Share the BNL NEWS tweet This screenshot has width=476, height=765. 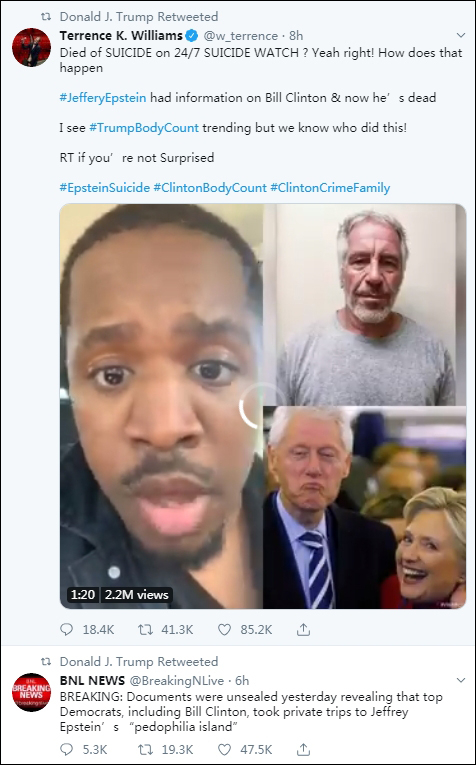[303, 749]
